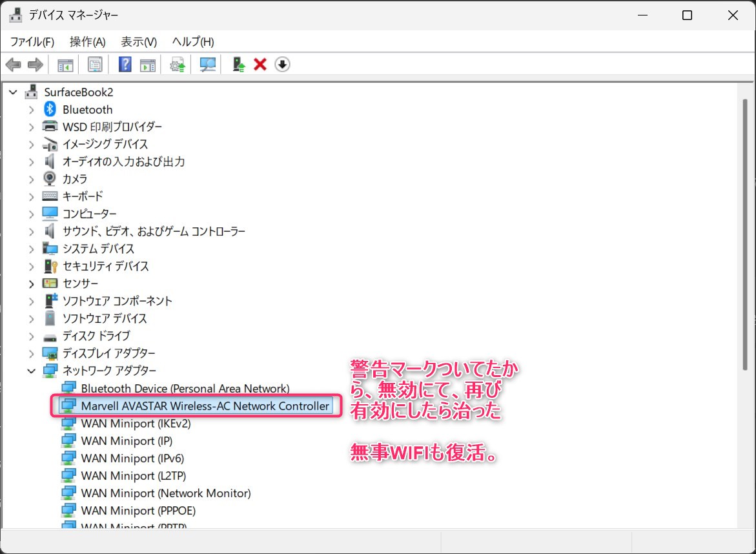Collapse the SurfaceBook2 root node

coord(13,92)
